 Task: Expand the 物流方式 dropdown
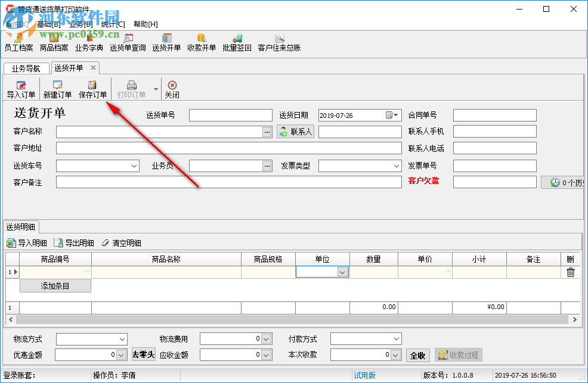[x=122, y=339]
